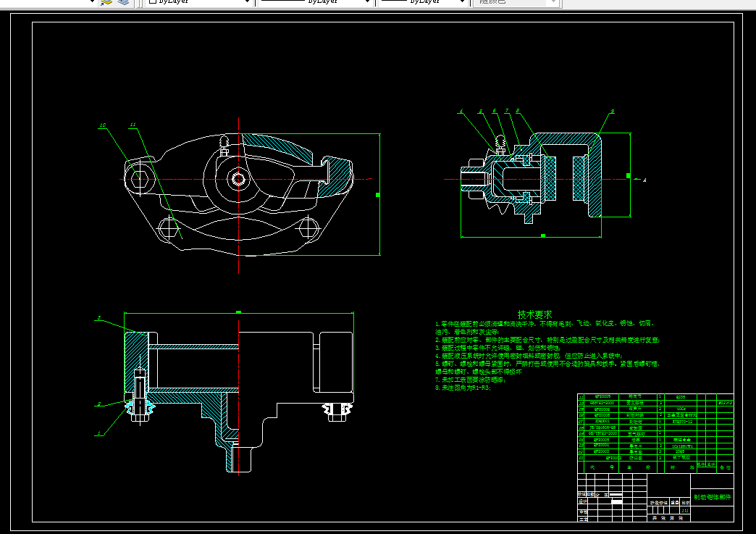Click part balloon number 1 near bolt
756x534 pixels.
(98, 433)
